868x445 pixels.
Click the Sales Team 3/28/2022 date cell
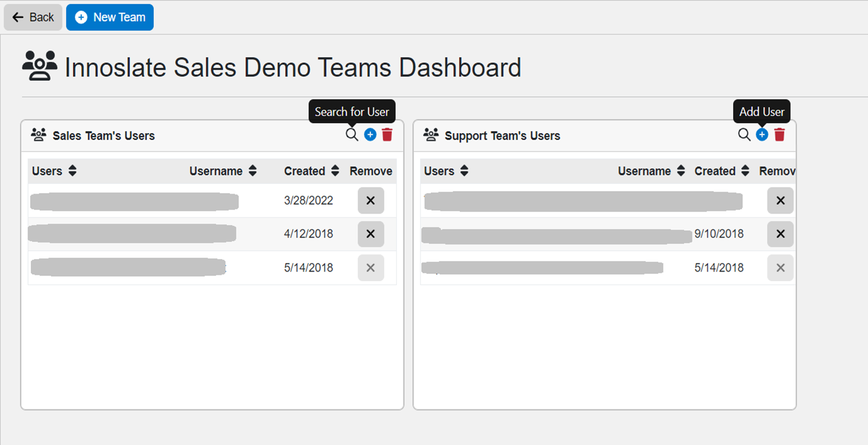[x=308, y=201]
